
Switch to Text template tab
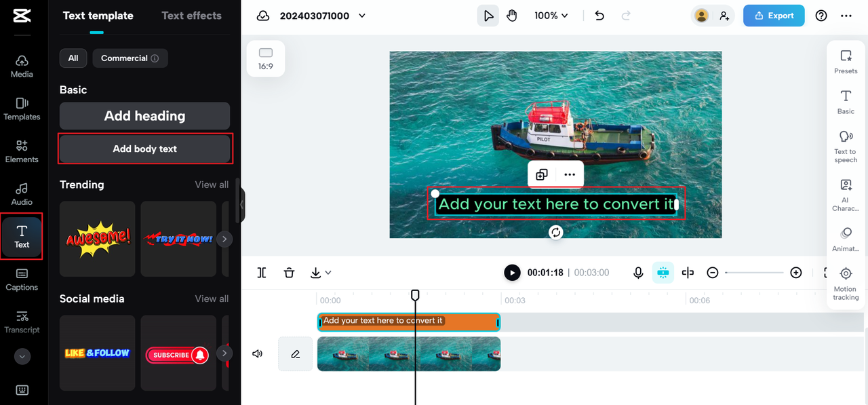click(98, 16)
